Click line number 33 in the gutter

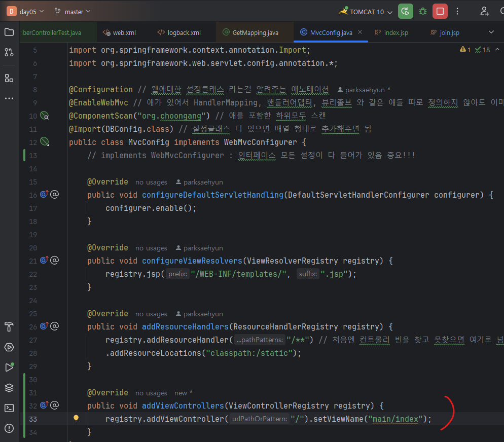click(x=33, y=419)
